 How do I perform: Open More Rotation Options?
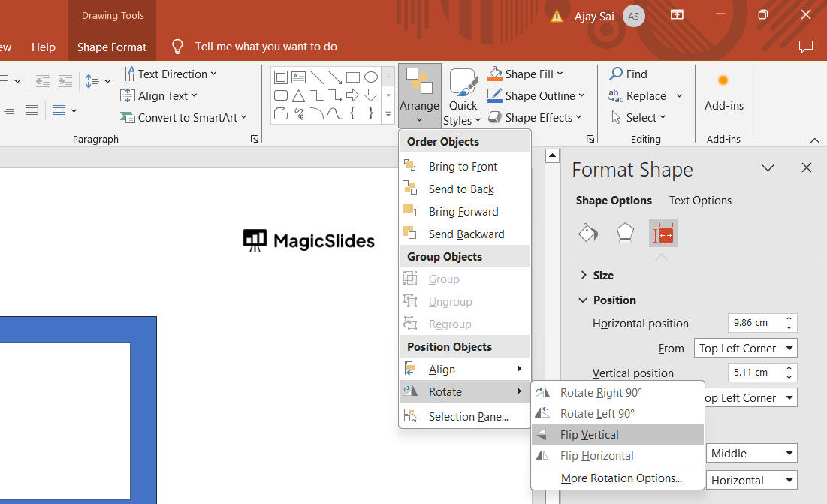tap(620, 478)
